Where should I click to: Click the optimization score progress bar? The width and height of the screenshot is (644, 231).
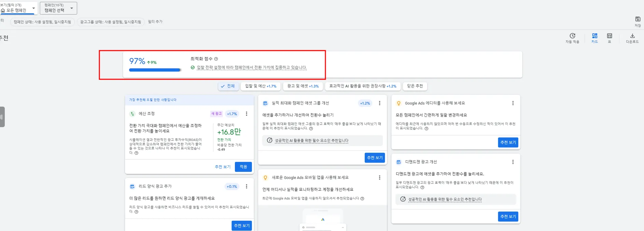(155, 70)
